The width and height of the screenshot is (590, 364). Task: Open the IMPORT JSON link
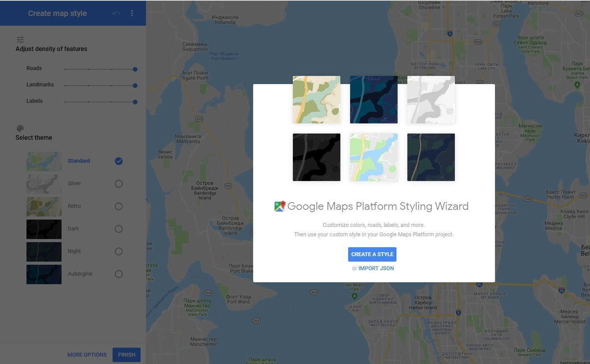point(376,268)
